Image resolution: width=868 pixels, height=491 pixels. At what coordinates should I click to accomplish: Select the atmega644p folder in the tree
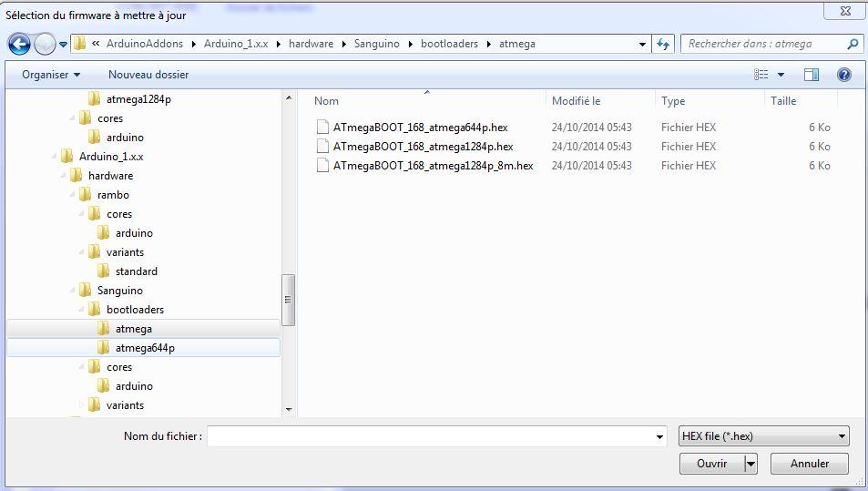[x=145, y=348]
